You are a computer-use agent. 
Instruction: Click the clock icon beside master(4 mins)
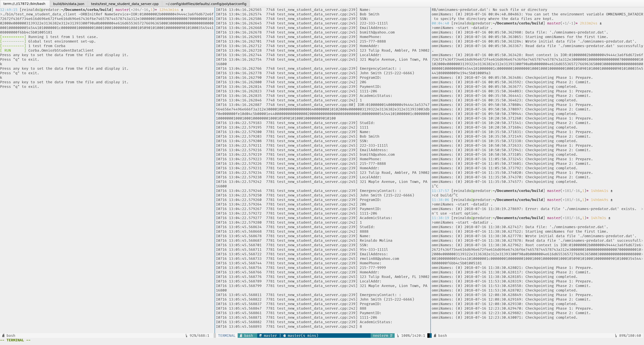point(284,335)
